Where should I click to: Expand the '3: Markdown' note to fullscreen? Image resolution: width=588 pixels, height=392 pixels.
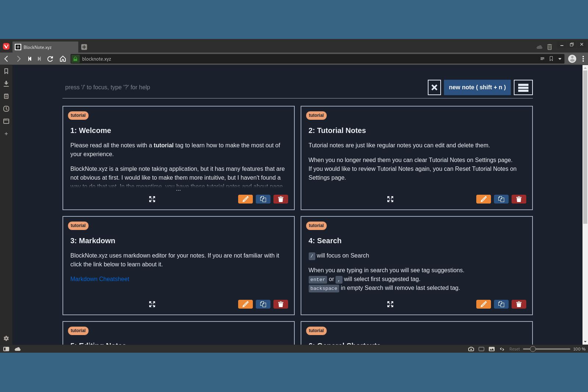[x=152, y=304]
